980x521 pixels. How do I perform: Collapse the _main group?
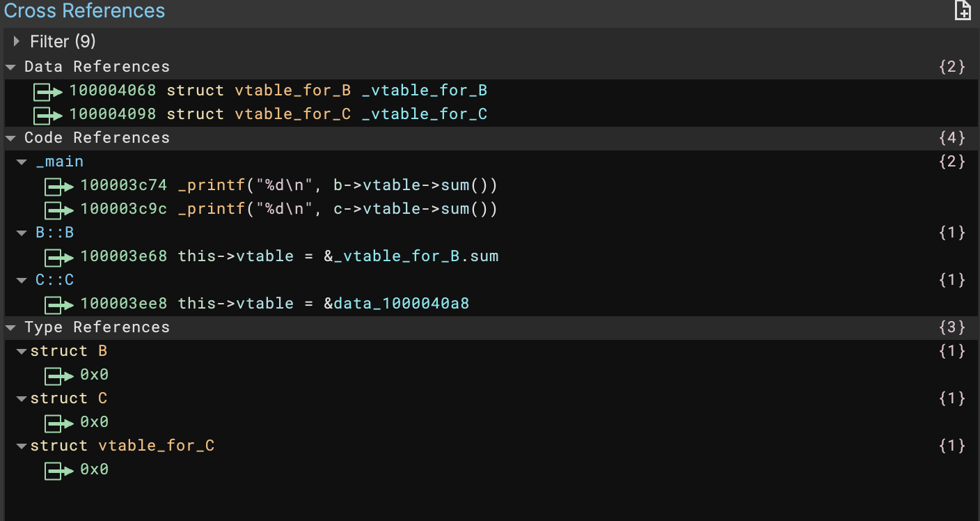coord(21,161)
